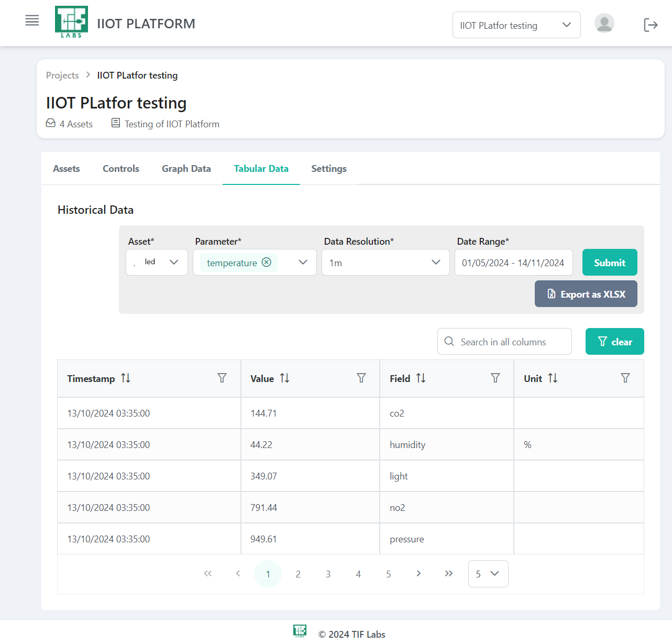Click the Historical Data heading

click(x=95, y=210)
